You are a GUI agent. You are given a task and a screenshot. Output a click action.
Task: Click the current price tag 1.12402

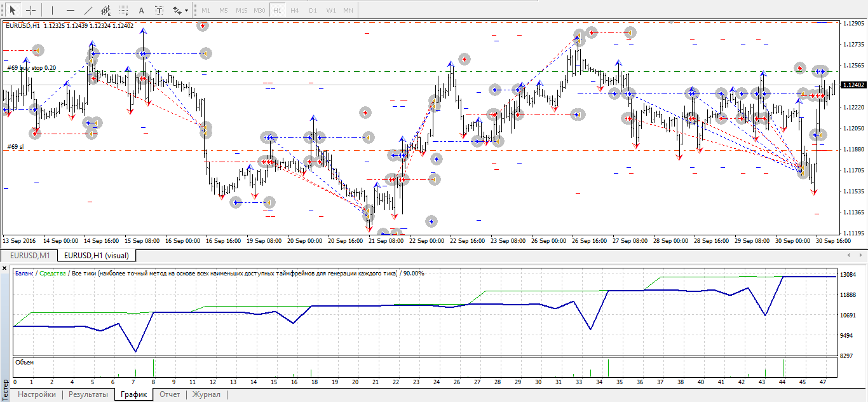point(852,85)
